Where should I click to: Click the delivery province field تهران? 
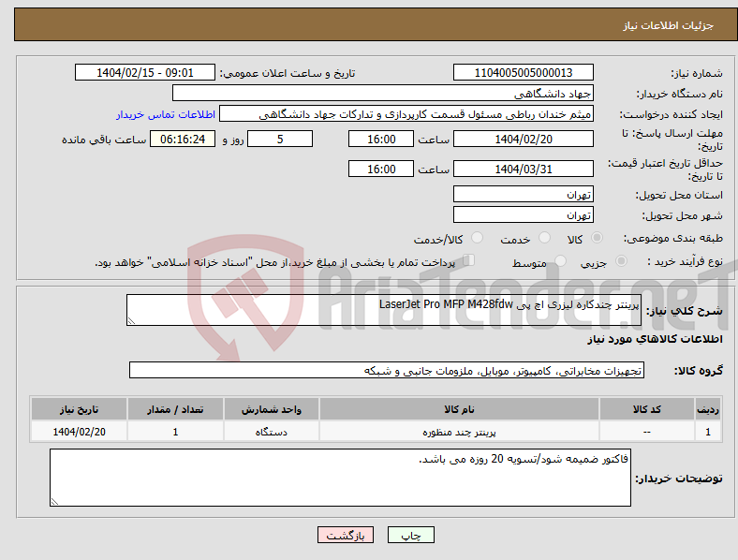click(x=524, y=195)
